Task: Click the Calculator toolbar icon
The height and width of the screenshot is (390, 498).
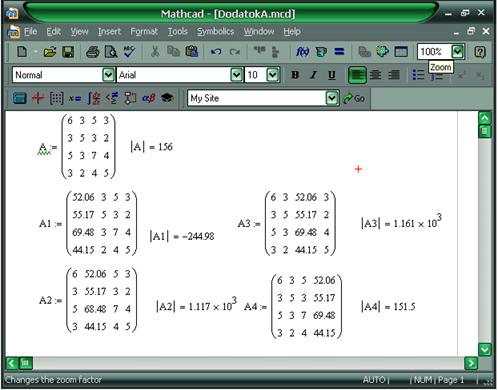Action: (x=20, y=98)
